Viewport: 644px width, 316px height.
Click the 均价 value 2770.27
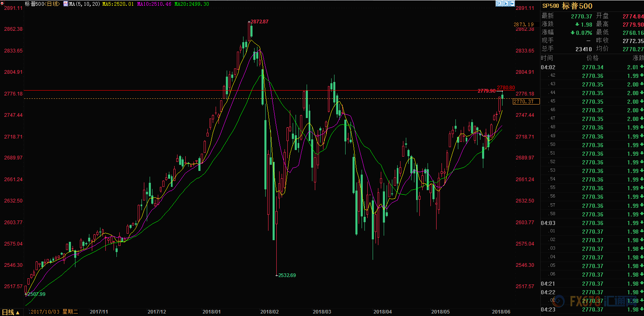(633, 49)
